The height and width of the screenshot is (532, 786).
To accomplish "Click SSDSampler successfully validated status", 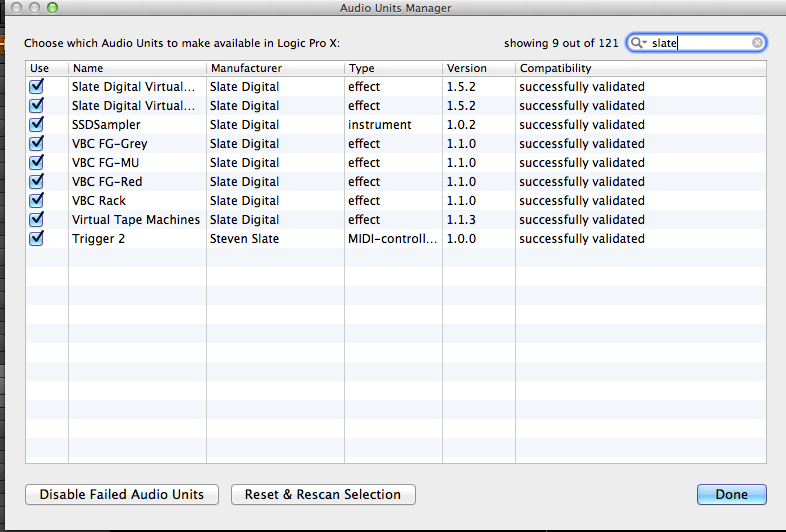I will click(582, 125).
